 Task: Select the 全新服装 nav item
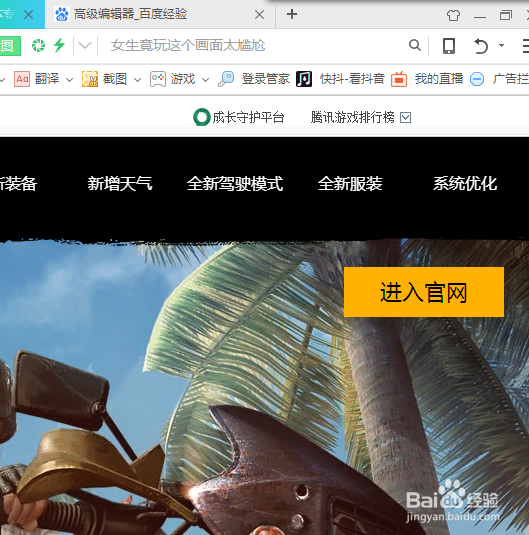coord(350,184)
